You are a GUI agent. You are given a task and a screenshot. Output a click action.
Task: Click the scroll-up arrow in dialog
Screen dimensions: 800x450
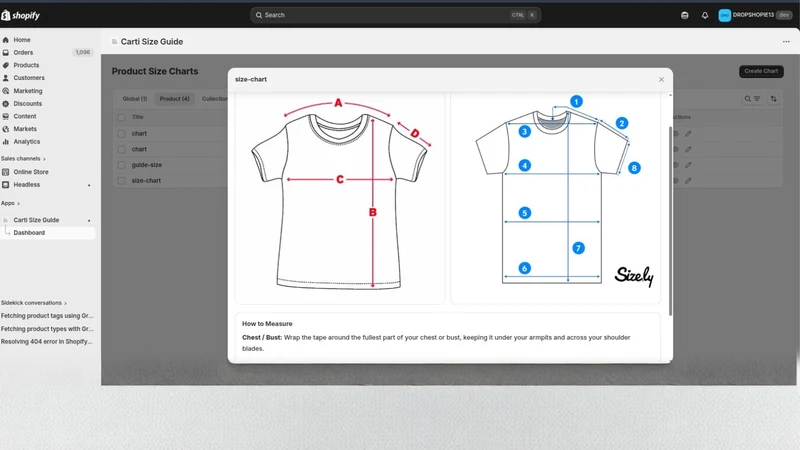670,95
